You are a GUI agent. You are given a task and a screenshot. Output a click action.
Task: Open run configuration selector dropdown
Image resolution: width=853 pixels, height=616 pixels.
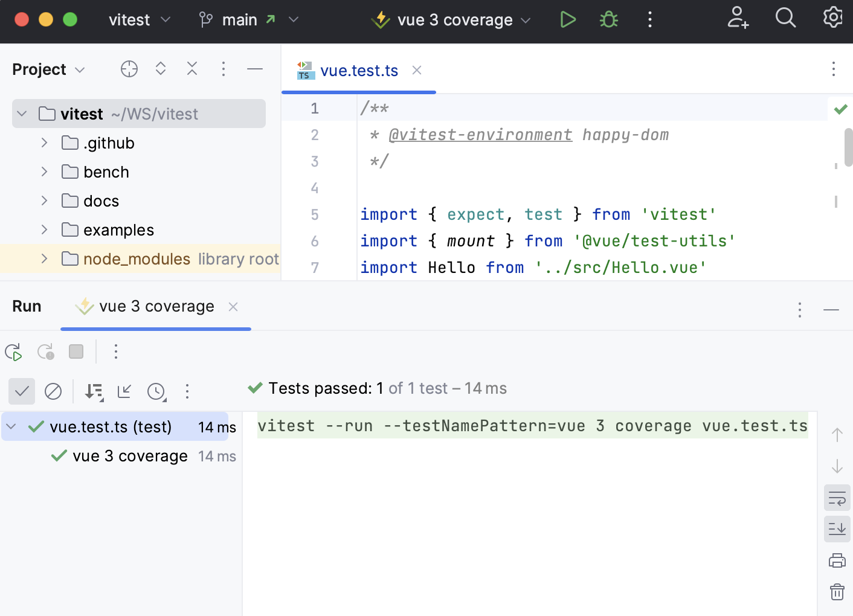452,20
